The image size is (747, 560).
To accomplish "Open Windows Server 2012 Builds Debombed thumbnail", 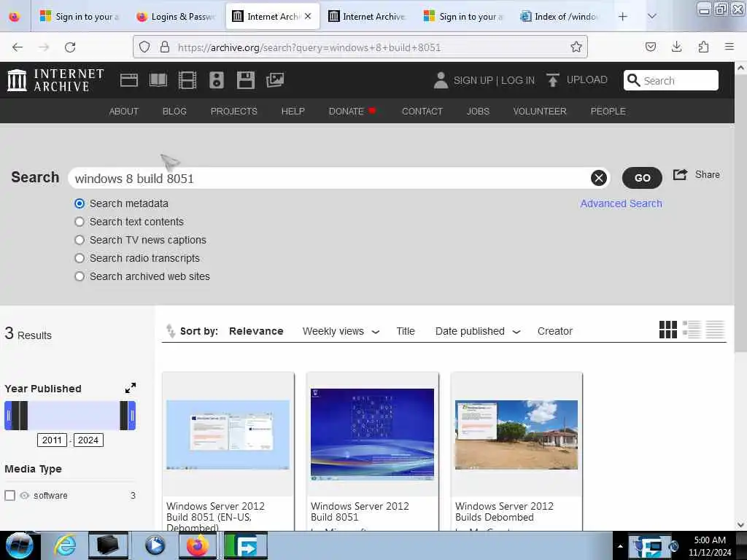I will coord(516,435).
